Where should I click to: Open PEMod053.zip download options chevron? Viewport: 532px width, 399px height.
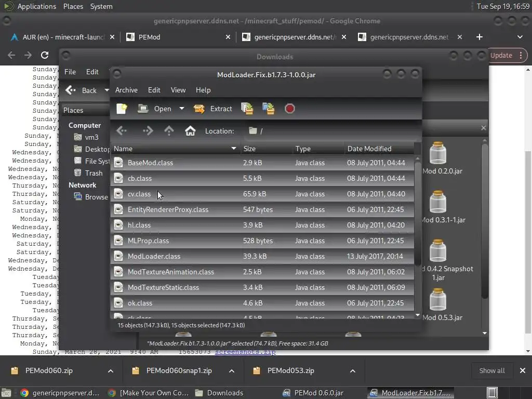[x=353, y=371]
